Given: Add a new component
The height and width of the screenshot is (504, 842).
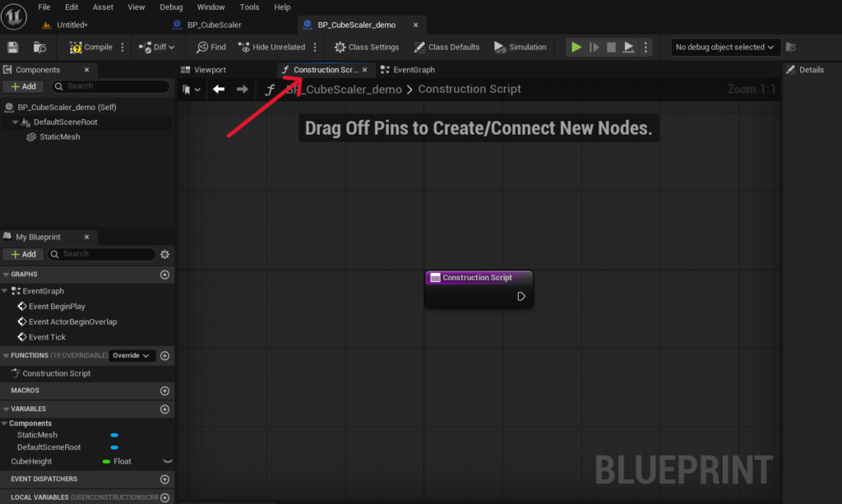Looking at the screenshot, I should click(x=23, y=86).
